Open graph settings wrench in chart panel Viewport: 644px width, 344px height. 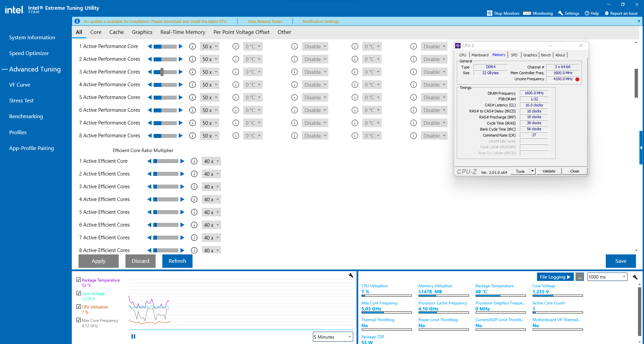pyautogui.click(x=351, y=275)
